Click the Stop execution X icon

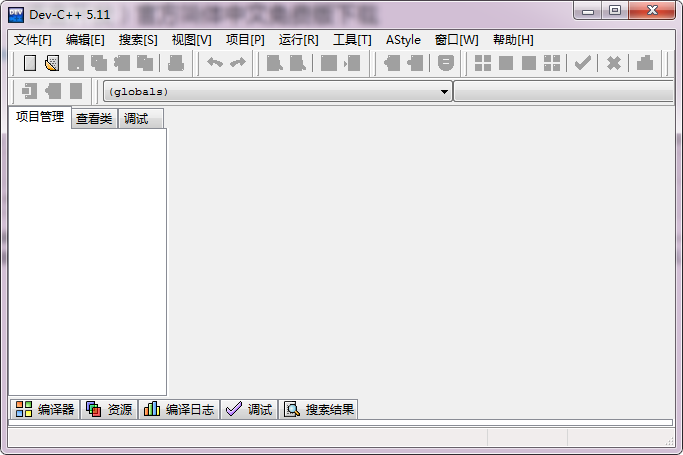click(614, 63)
